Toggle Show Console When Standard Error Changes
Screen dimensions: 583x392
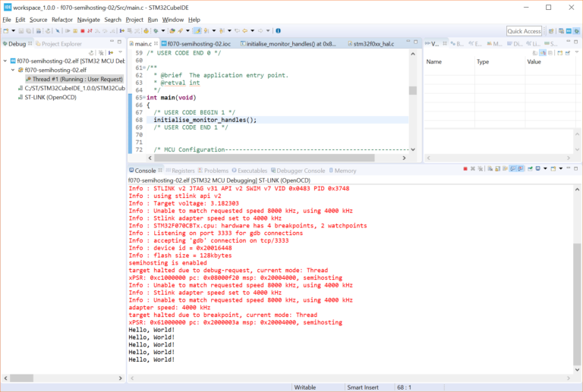(x=521, y=169)
